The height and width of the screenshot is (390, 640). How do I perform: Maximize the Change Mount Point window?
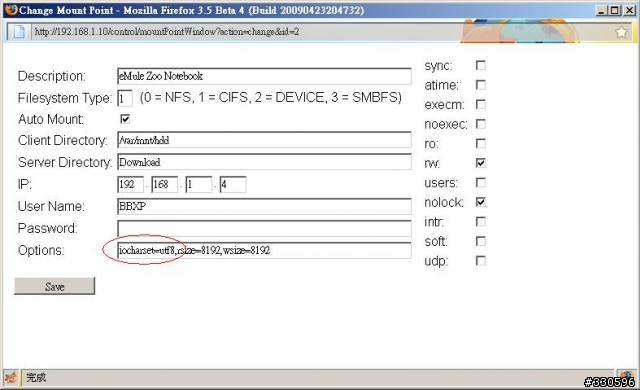[614, 10]
